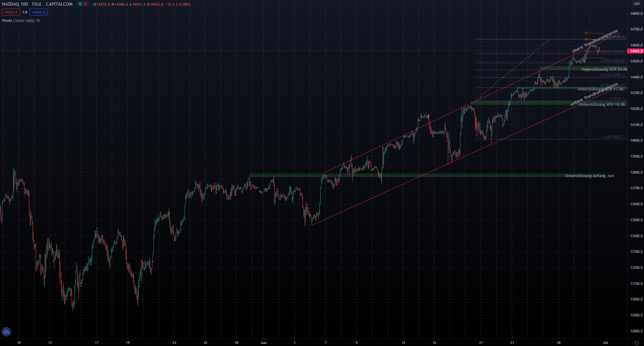Click the 14563.8 current price label

point(635,51)
